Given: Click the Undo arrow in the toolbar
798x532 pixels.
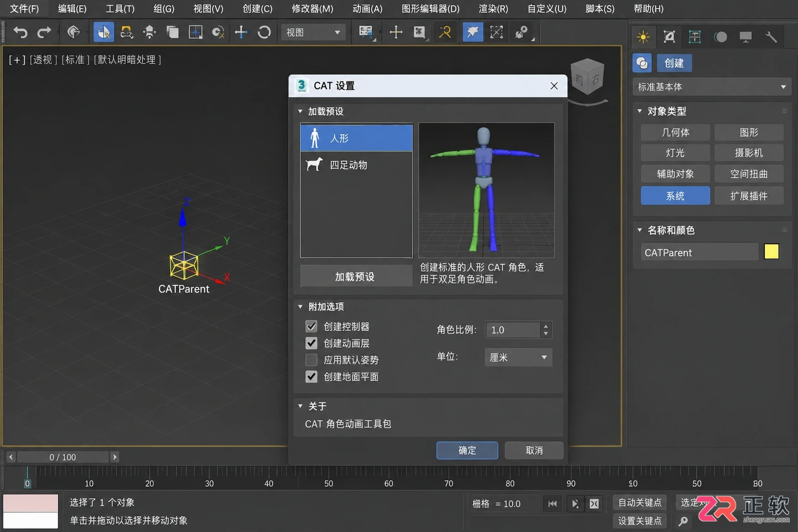Looking at the screenshot, I should coord(21,33).
